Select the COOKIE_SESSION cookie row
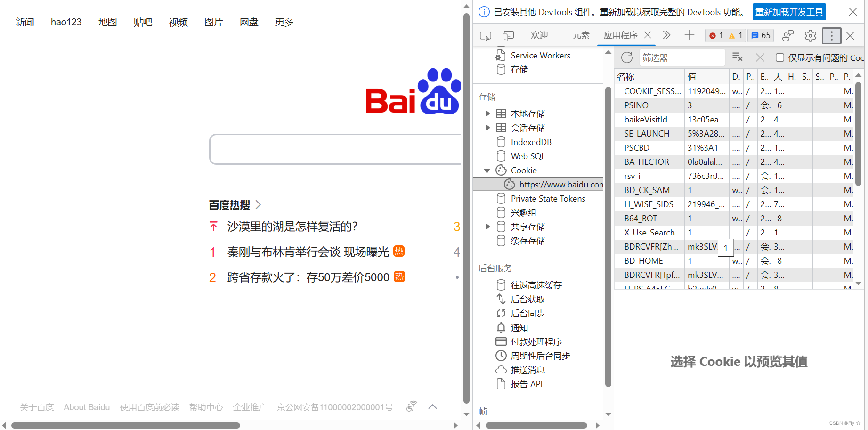 (x=735, y=91)
